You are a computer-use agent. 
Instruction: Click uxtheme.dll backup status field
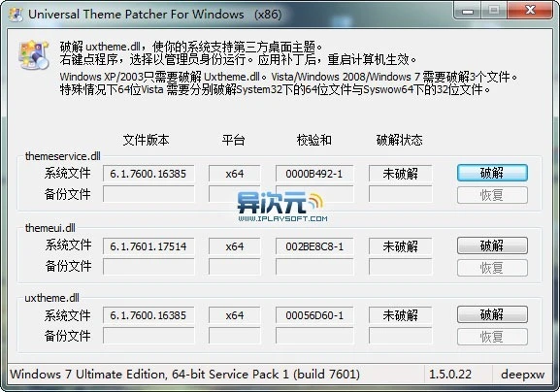401,336
